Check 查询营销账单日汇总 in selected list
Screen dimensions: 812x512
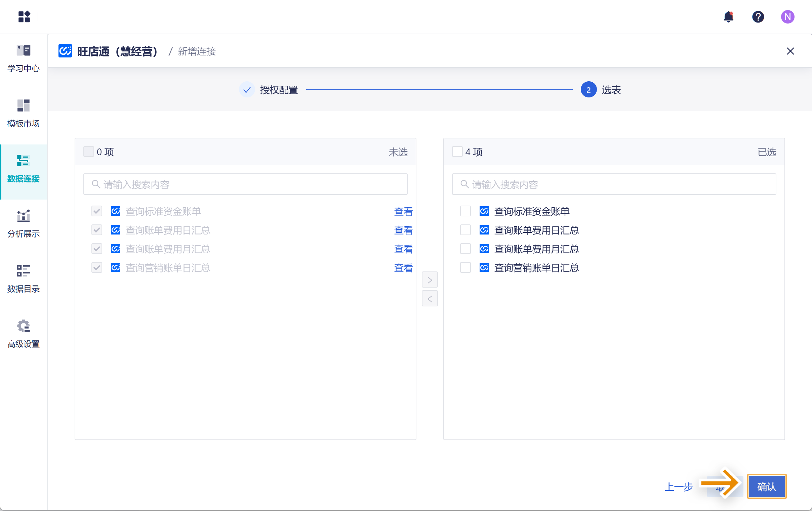[465, 268]
